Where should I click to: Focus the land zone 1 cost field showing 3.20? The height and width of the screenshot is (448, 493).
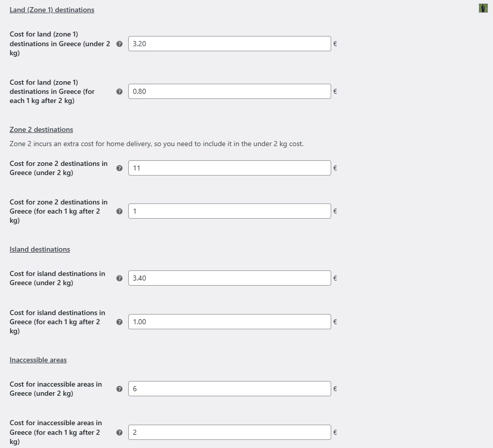(x=230, y=44)
